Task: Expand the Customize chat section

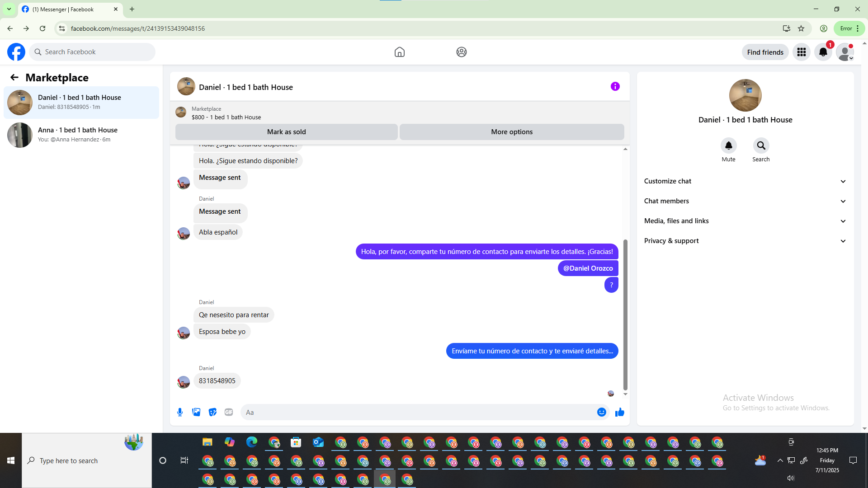Action: 745,181
